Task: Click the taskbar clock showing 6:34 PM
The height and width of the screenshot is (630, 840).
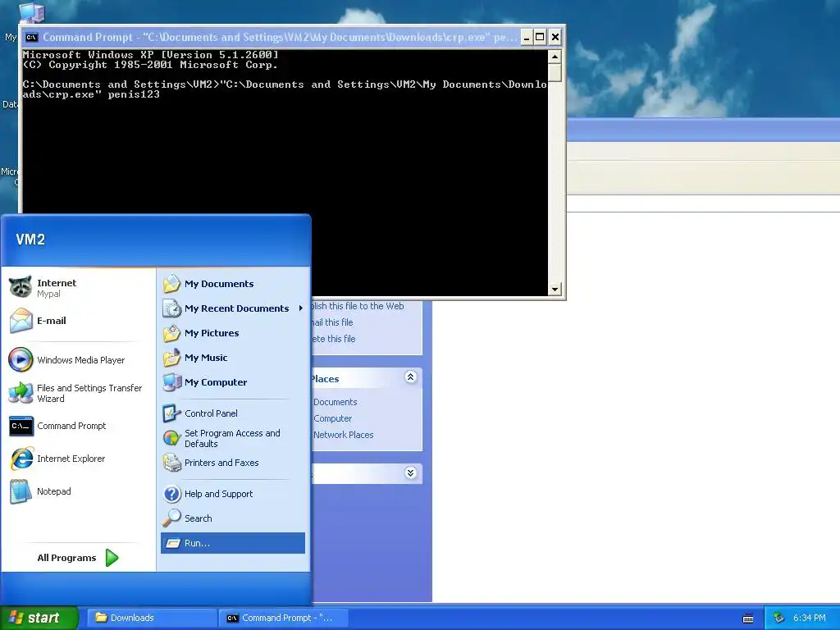Action: [x=809, y=618]
